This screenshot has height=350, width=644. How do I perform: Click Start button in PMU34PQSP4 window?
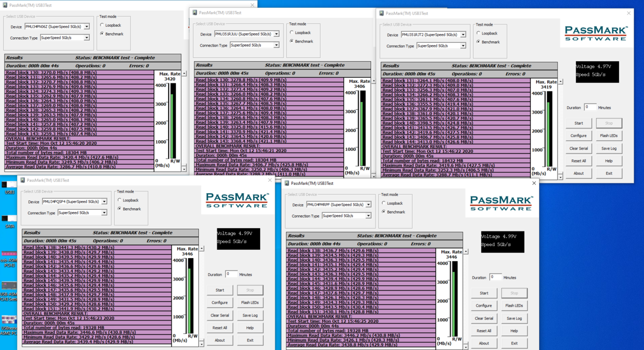tap(220, 290)
